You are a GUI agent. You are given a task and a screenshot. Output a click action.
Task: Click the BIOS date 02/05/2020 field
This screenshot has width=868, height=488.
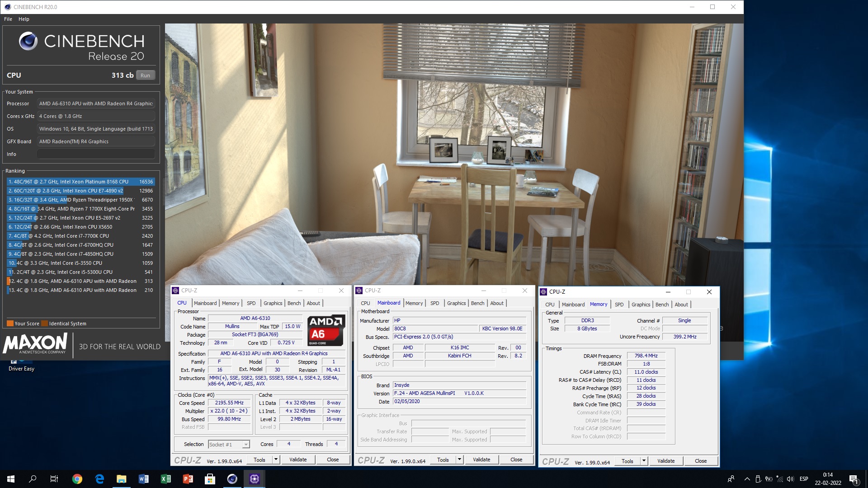click(x=459, y=401)
